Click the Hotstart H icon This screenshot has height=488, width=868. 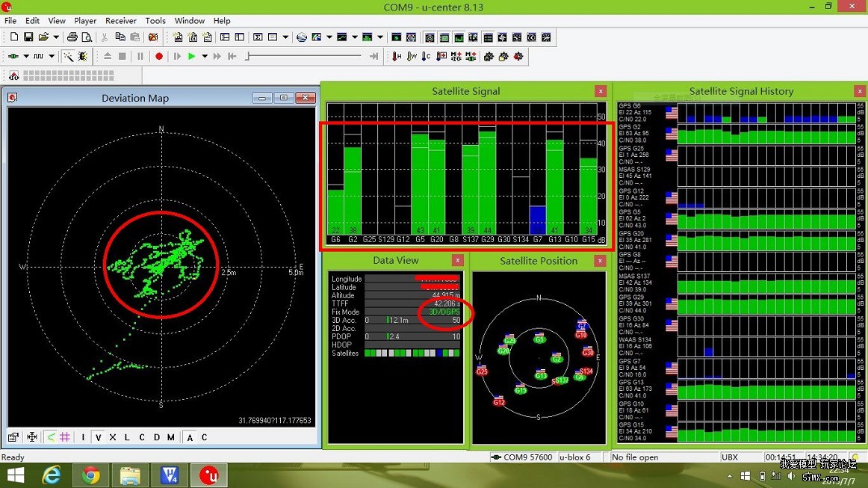click(397, 56)
